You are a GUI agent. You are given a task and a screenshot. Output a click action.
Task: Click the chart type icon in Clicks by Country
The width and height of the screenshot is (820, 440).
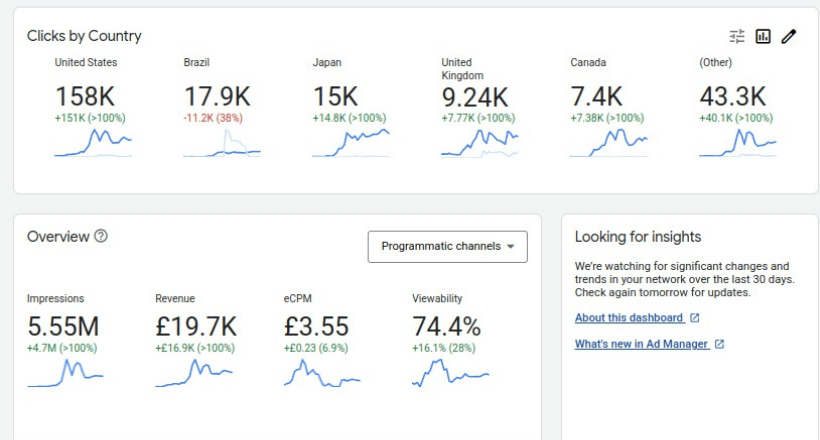pyautogui.click(x=763, y=37)
